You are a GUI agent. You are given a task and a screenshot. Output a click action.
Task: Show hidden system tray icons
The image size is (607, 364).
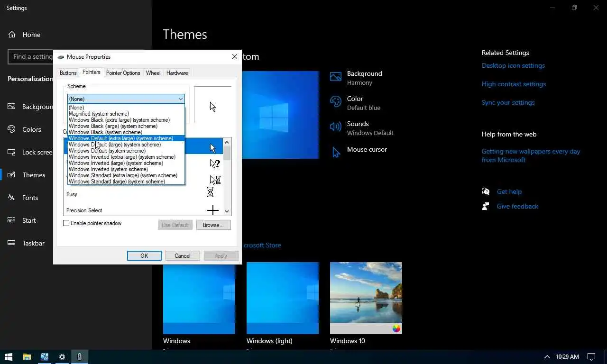(547, 357)
